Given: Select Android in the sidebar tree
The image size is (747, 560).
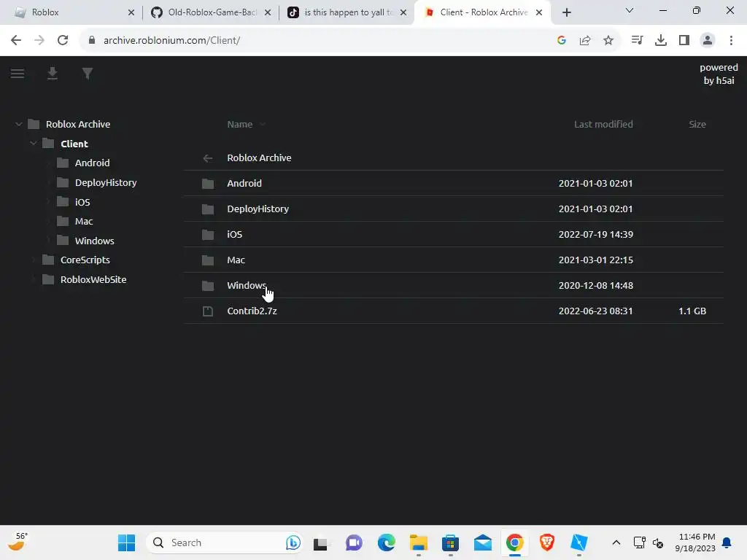Looking at the screenshot, I should click(x=92, y=163).
